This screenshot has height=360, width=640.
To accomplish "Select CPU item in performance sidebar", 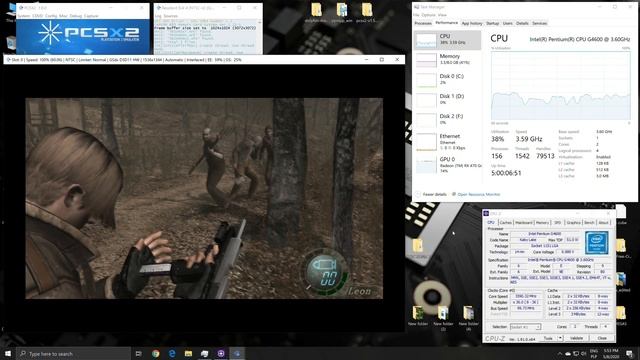I will tap(447, 40).
